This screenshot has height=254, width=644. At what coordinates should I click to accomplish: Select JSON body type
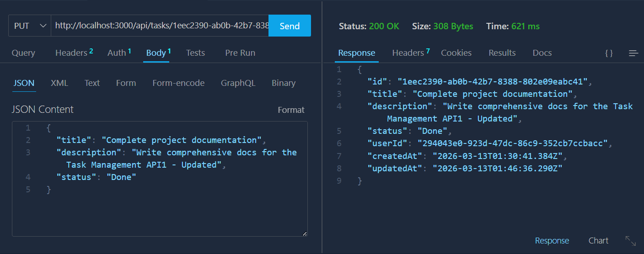(x=24, y=83)
